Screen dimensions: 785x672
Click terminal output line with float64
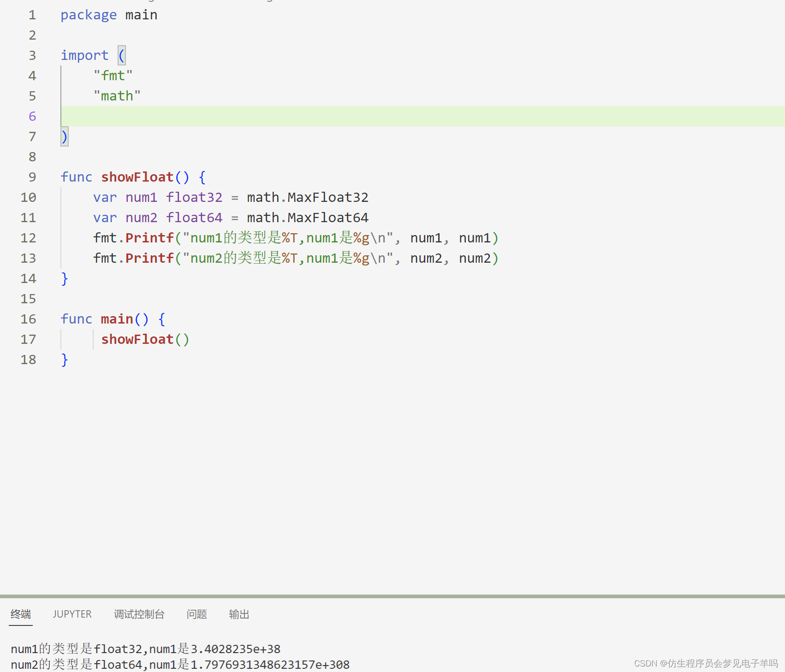pos(180,665)
